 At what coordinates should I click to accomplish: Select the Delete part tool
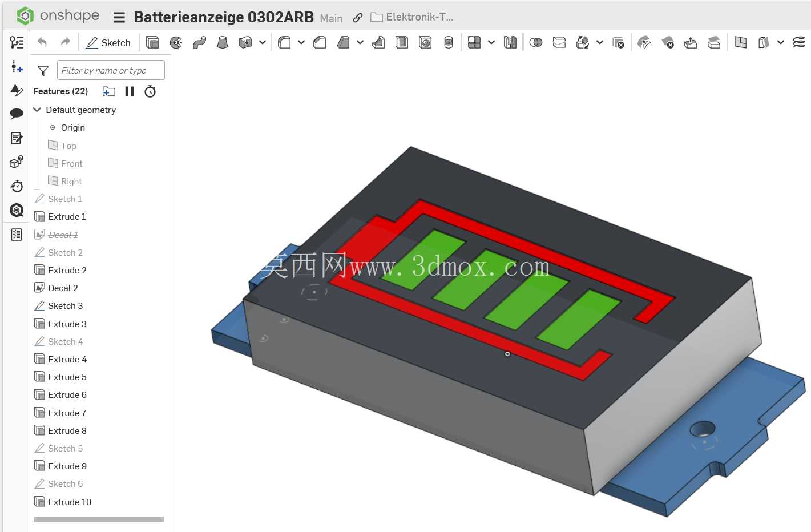618,42
